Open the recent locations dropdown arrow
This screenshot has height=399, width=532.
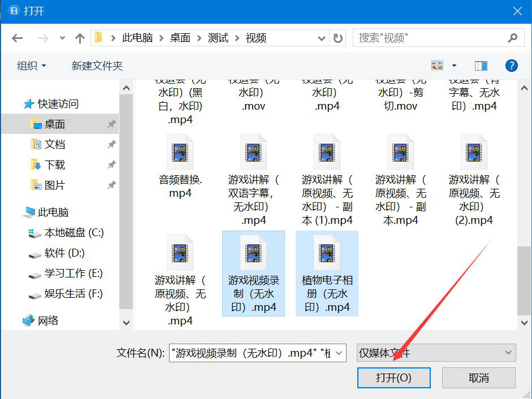point(62,38)
